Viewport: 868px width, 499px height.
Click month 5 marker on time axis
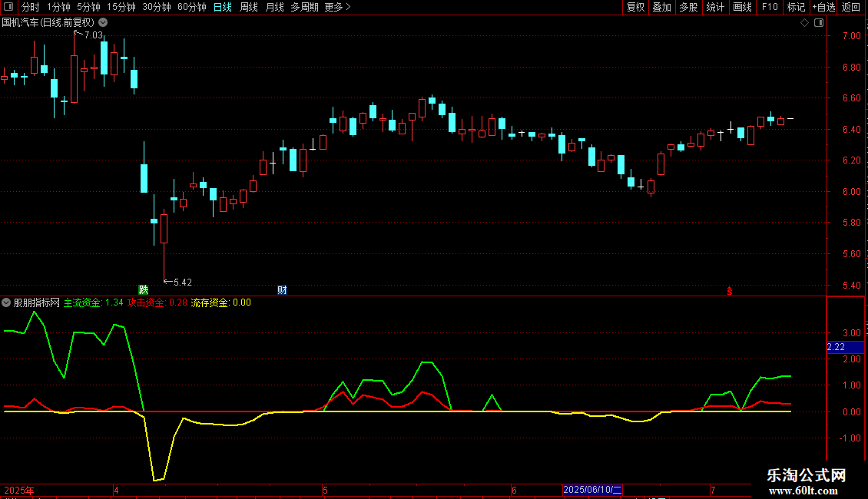pyautogui.click(x=326, y=490)
